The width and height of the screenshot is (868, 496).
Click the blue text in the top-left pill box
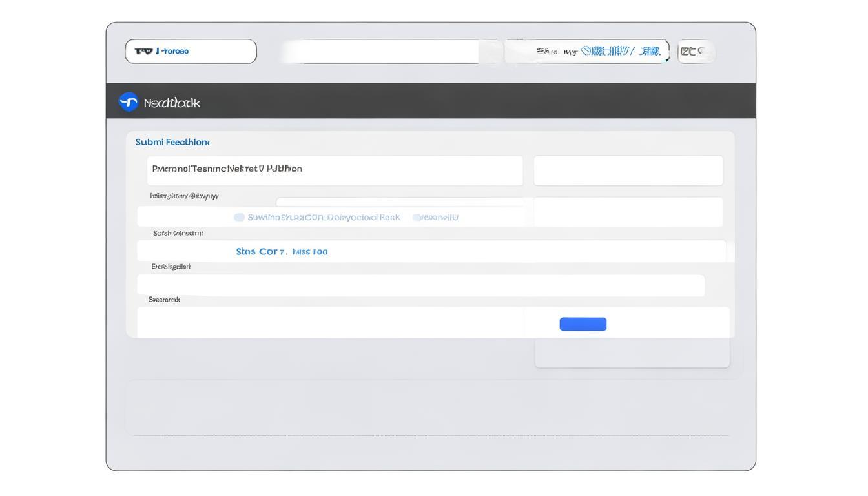[174, 51]
